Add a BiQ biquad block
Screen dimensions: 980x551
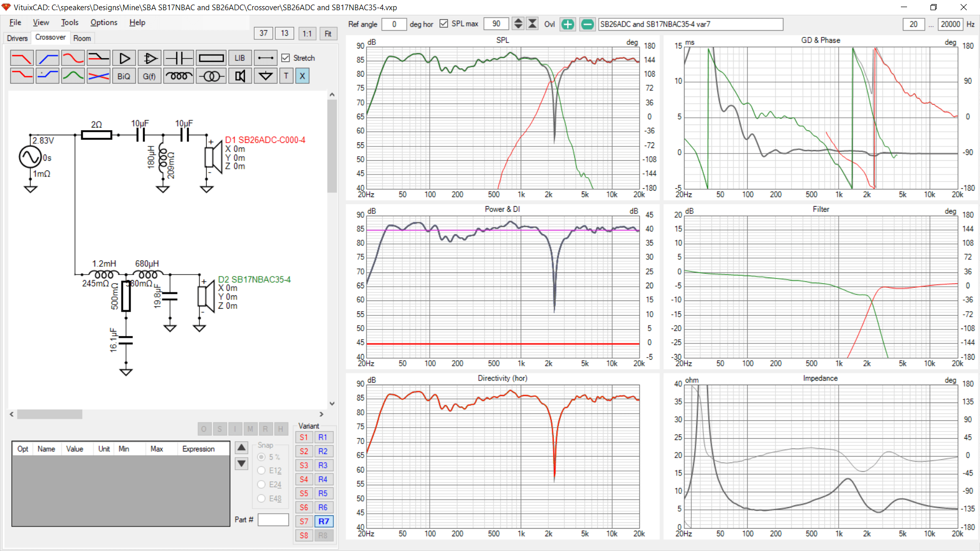pyautogui.click(x=124, y=76)
